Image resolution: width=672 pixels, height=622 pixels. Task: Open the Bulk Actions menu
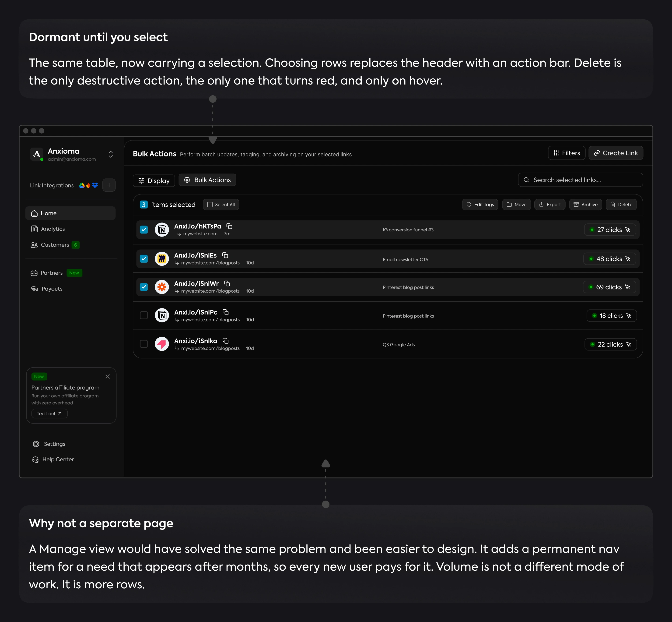[207, 180]
